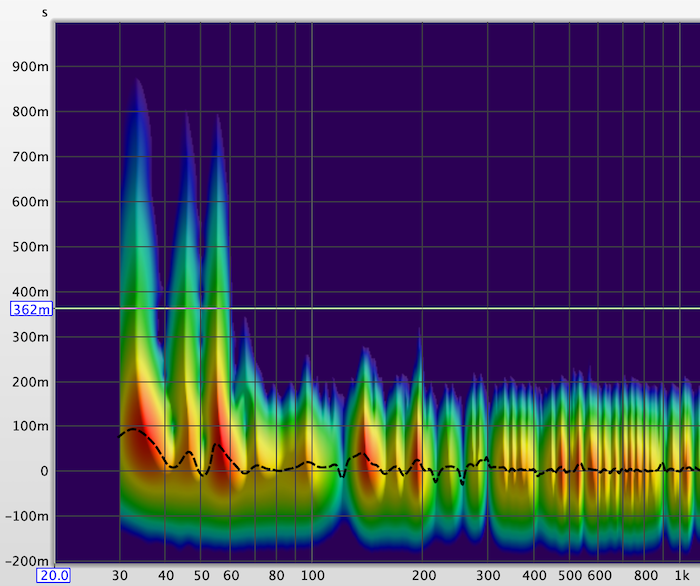Click the 100 frequency axis label
This screenshot has height=586, width=700.
pos(312,575)
